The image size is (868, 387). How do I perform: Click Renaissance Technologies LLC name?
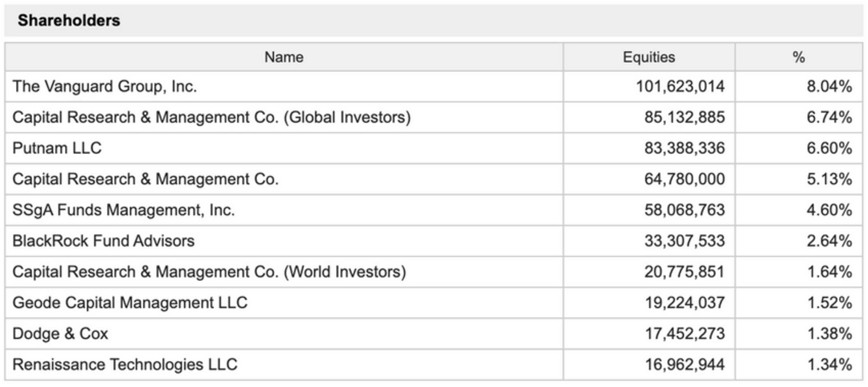pos(125,364)
